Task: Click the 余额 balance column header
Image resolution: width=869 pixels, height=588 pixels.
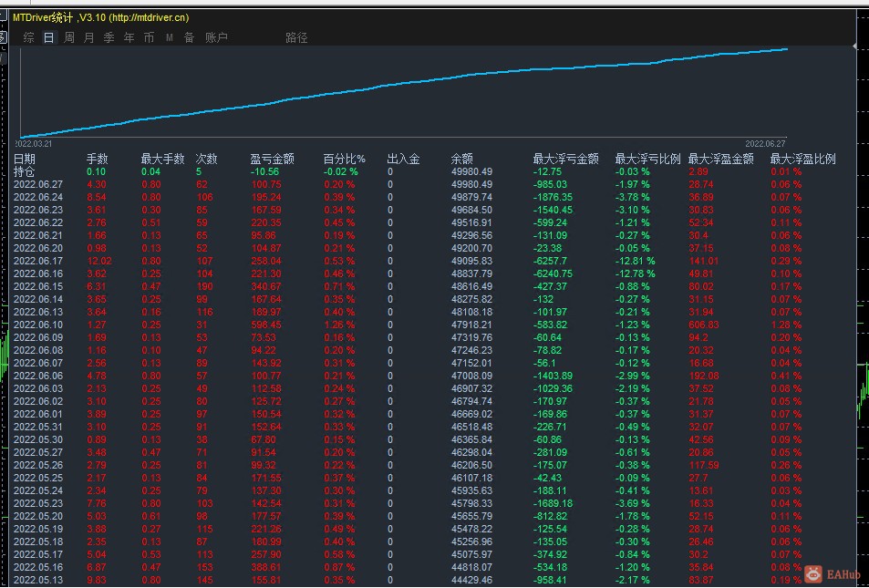Action: [x=462, y=159]
